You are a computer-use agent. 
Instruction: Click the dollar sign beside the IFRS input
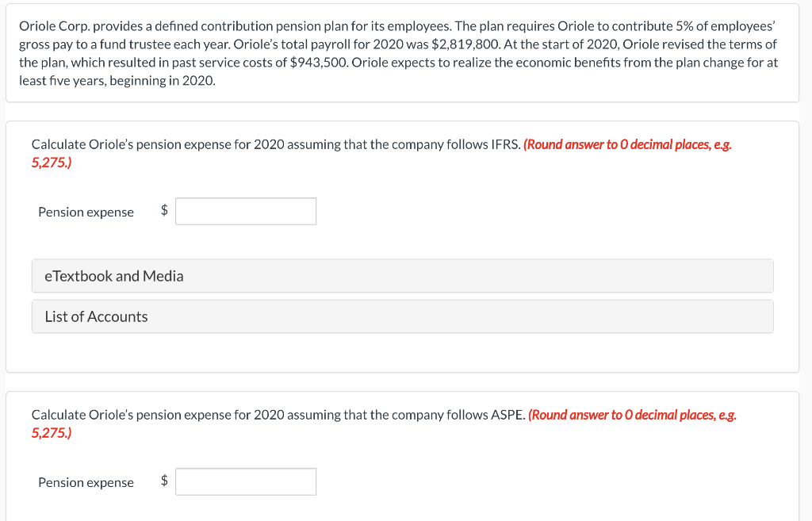point(163,211)
